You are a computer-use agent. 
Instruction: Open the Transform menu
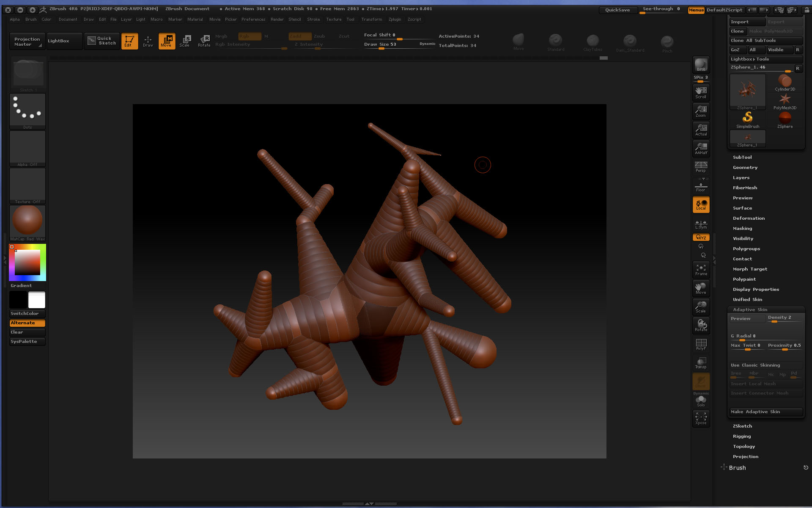(x=371, y=19)
